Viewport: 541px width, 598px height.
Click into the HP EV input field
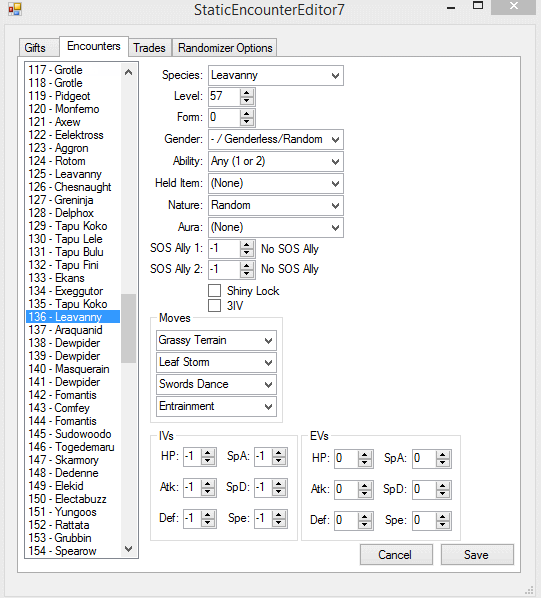(x=347, y=458)
